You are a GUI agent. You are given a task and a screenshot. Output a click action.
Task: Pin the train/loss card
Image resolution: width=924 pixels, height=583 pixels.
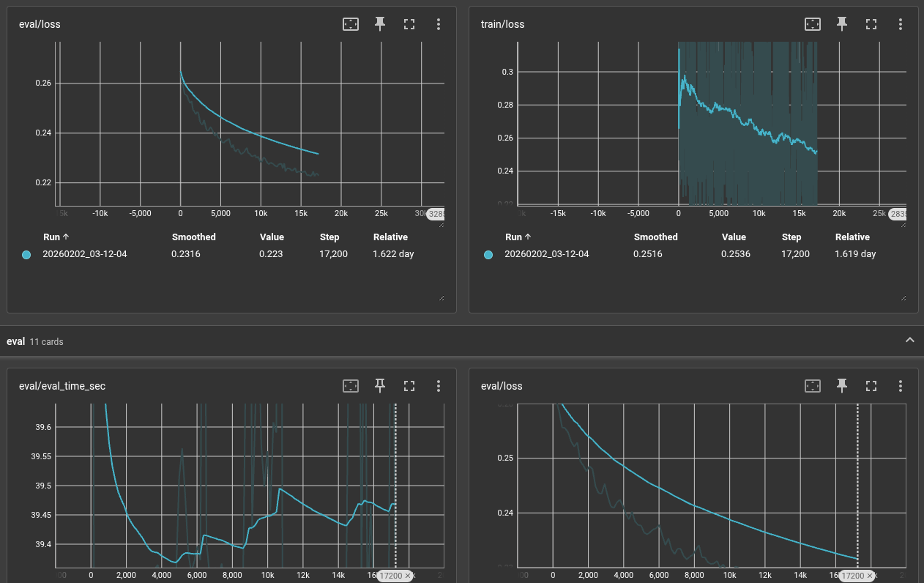(842, 24)
